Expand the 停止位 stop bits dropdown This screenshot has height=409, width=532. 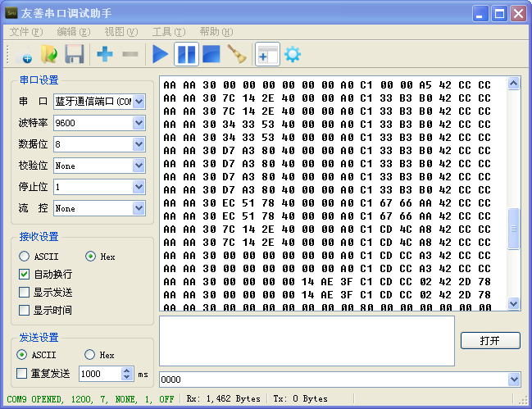[139, 187]
